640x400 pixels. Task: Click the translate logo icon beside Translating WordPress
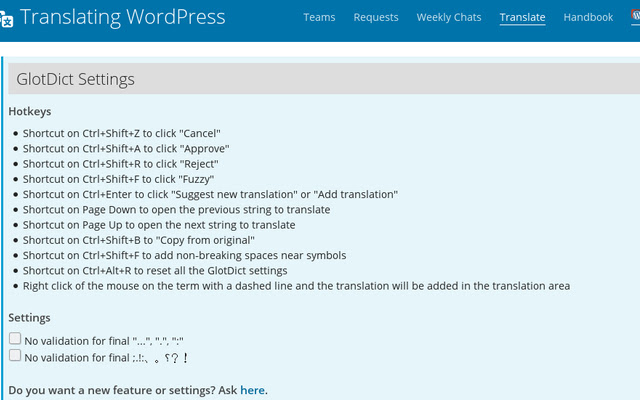[6, 19]
